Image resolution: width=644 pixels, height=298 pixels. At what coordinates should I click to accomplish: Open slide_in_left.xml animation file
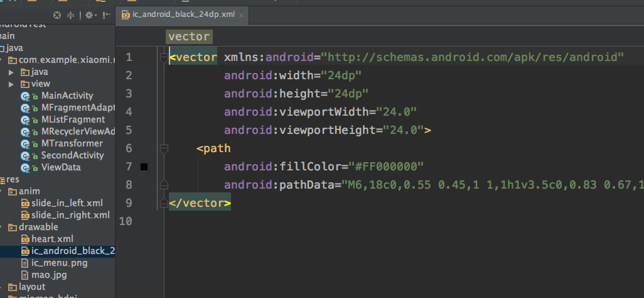coord(67,203)
